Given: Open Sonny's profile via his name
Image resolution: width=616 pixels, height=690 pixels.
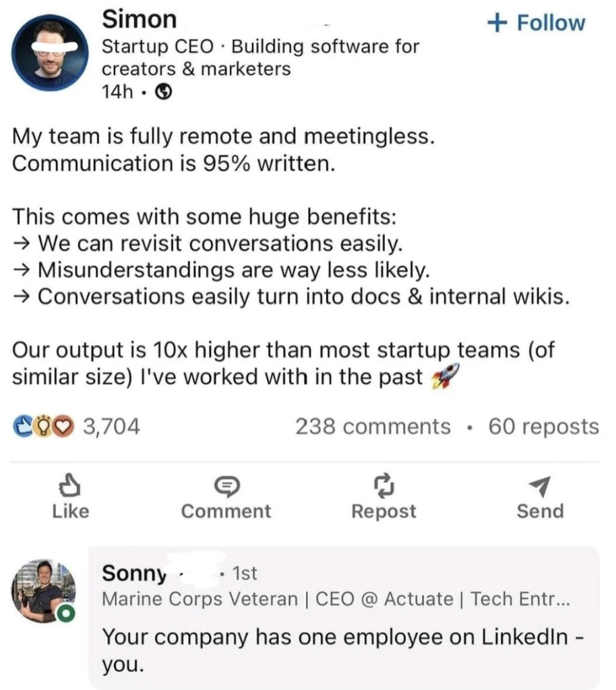Looking at the screenshot, I should click(x=134, y=573).
